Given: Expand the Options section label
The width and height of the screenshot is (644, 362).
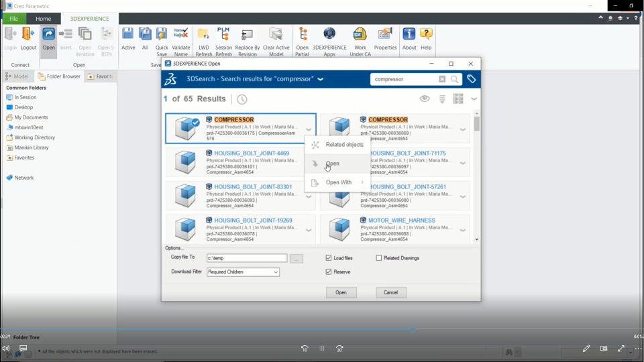Looking at the screenshot, I should (x=174, y=248).
